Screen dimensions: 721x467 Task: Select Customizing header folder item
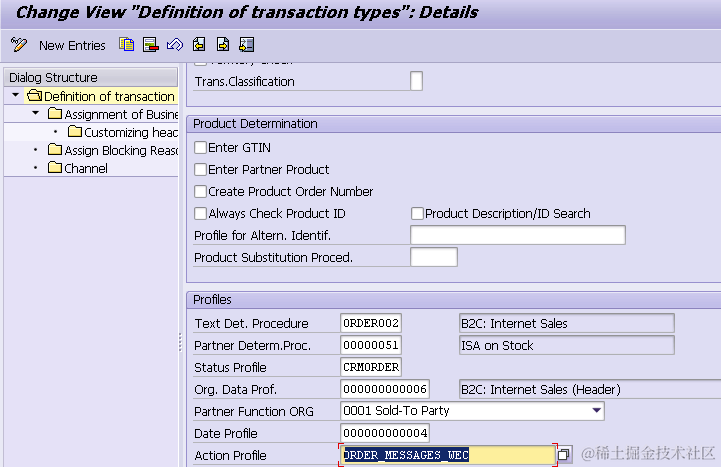tap(123, 132)
